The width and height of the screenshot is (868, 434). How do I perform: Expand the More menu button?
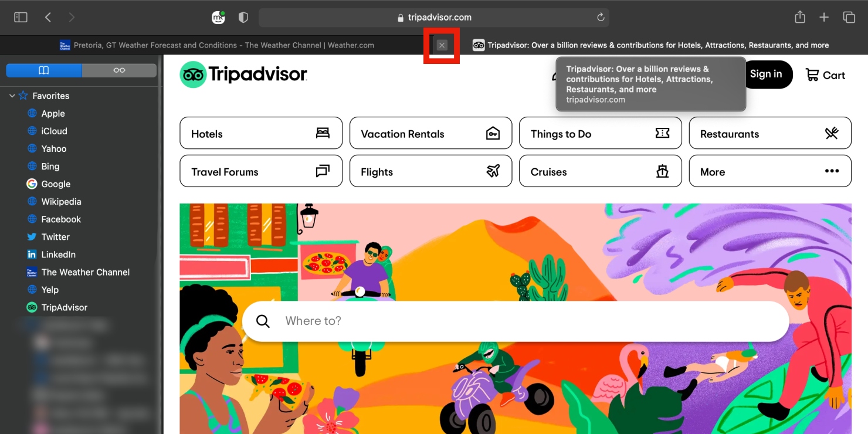[770, 171]
